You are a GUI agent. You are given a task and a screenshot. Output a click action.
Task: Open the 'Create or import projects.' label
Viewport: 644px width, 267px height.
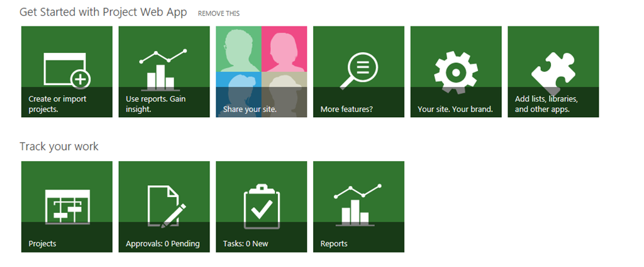[57, 105]
